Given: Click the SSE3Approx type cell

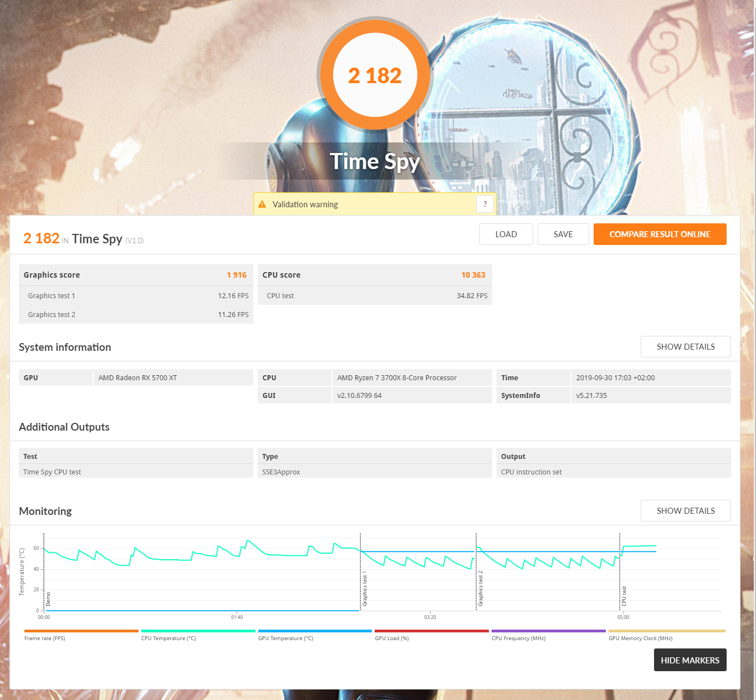Looking at the screenshot, I should pyautogui.click(x=375, y=472).
